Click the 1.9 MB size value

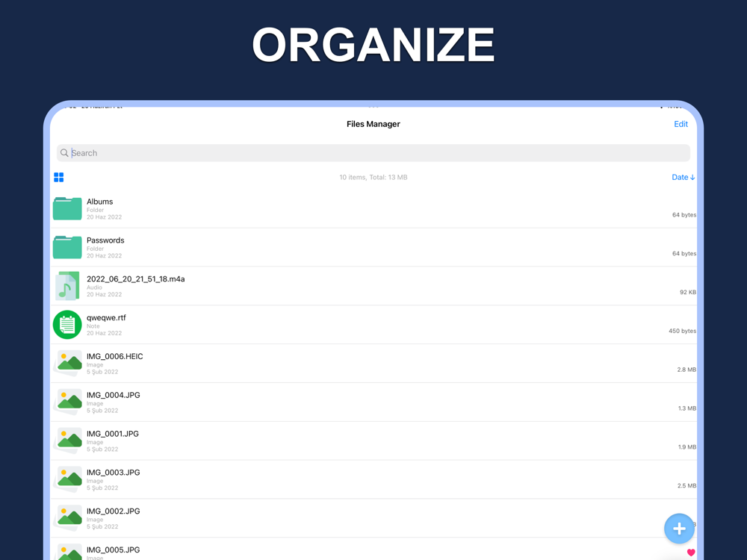[x=687, y=447]
